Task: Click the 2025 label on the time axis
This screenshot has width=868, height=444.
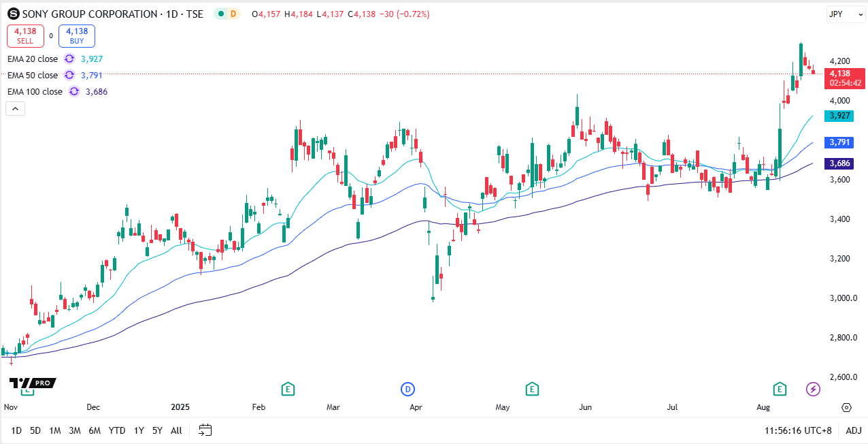Action: pos(180,407)
